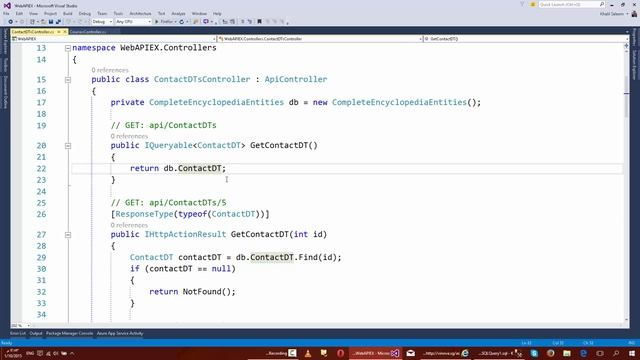Screen dimensions: 640x360
Task: Click CompleteEncyclopediaEntities type on line 17
Action: [216, 102]
